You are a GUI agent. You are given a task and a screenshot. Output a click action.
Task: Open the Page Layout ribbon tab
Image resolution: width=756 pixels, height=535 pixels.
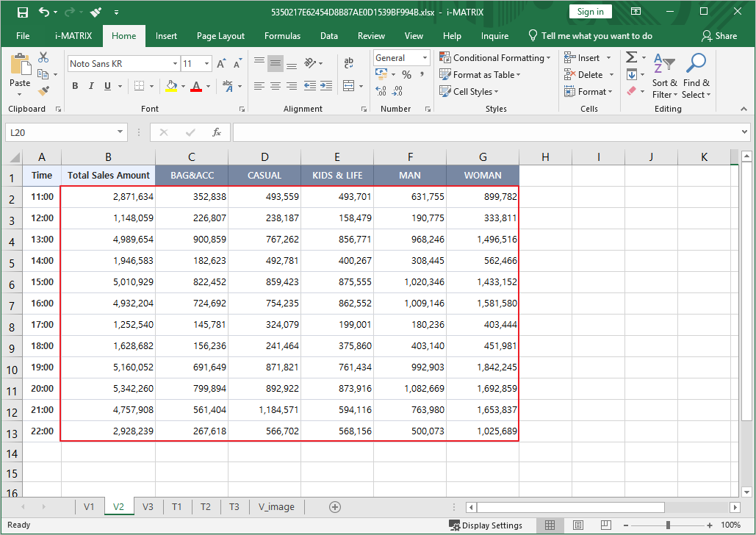(x=220, y=36)
